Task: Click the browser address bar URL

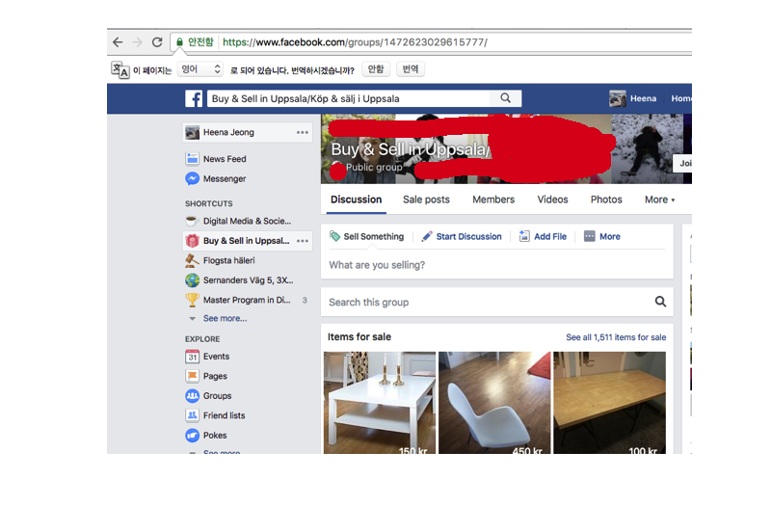Action: [355, 42]
